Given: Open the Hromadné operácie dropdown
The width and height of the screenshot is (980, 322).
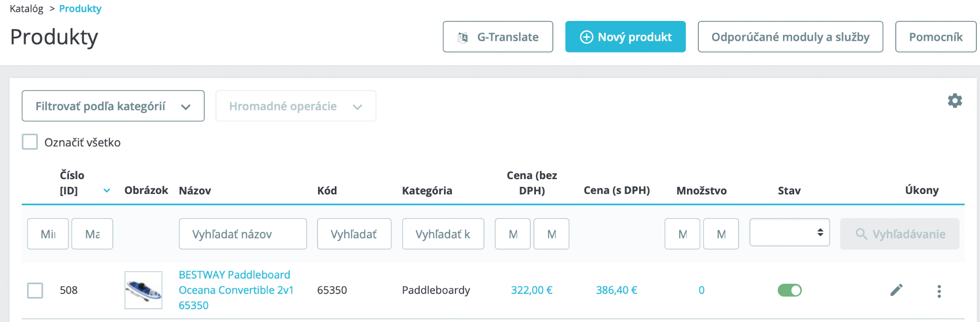Looking at the screenshot, I should (x=296, y=106).
